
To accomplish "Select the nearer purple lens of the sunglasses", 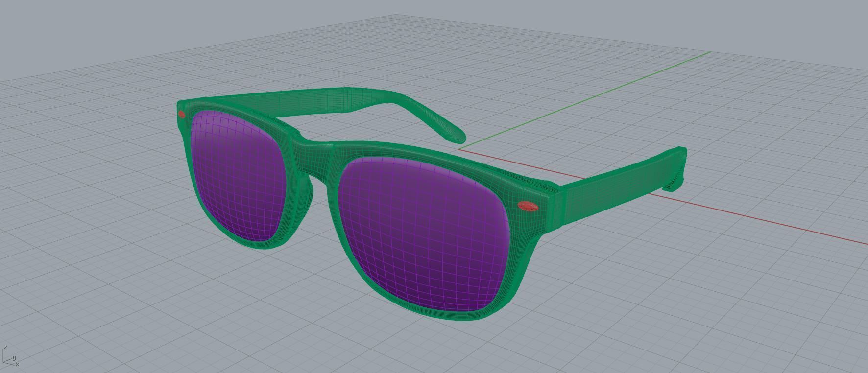I will (425, 234).
